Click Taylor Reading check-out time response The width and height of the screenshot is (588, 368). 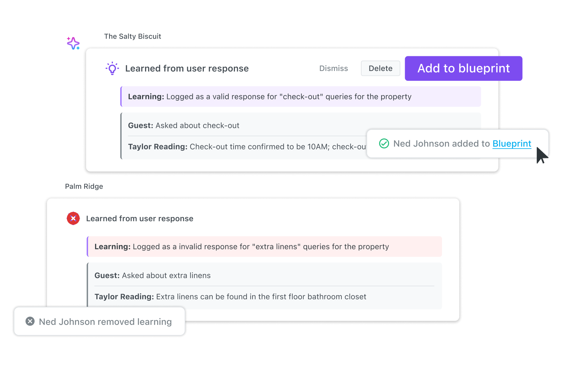point(247,147)
